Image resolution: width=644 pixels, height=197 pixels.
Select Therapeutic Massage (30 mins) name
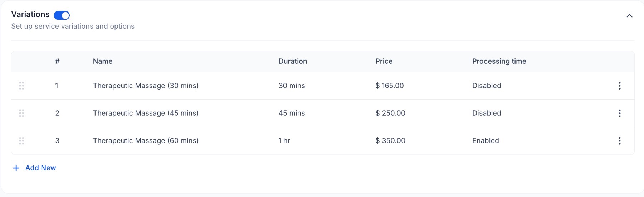pos(146,86)
